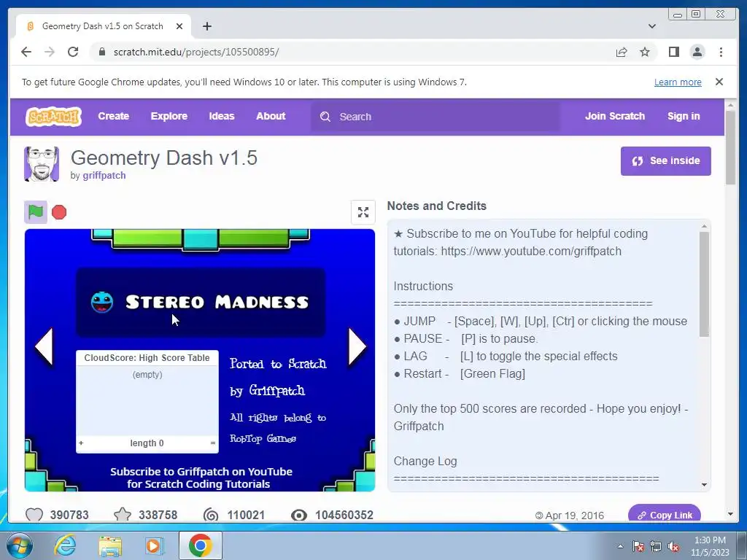Click Join Scratch
The image size is (747, 560).
click(614, 116)
